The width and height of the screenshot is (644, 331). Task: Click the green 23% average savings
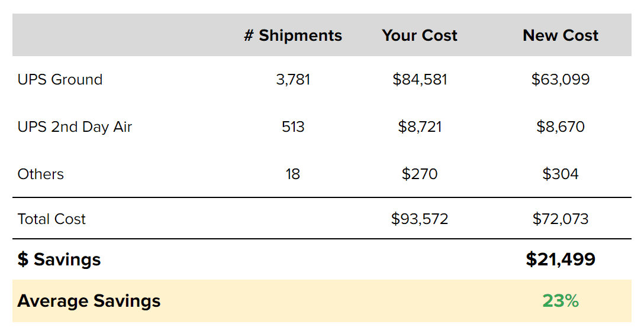(561, 301)
